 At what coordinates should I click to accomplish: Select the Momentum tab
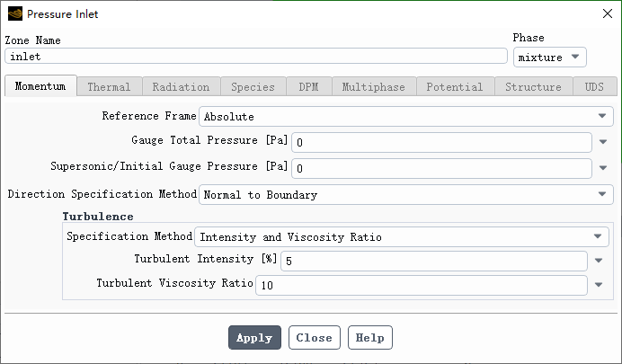(40, 87)
